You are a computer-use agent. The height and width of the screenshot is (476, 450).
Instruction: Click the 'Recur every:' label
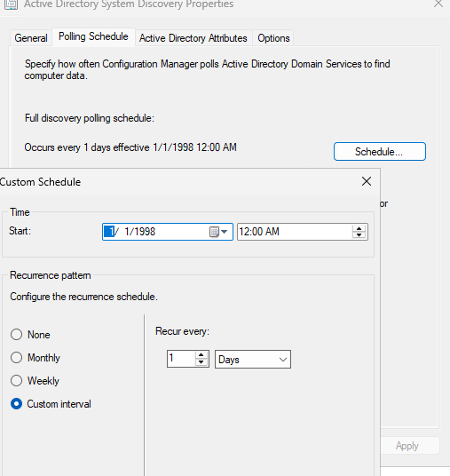click(182, 331)
